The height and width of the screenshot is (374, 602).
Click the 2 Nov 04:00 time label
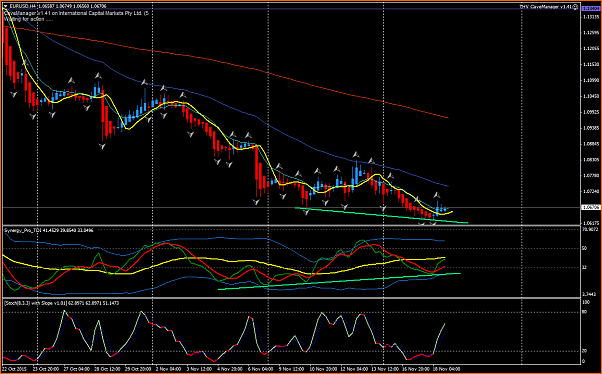click(169, 369)
